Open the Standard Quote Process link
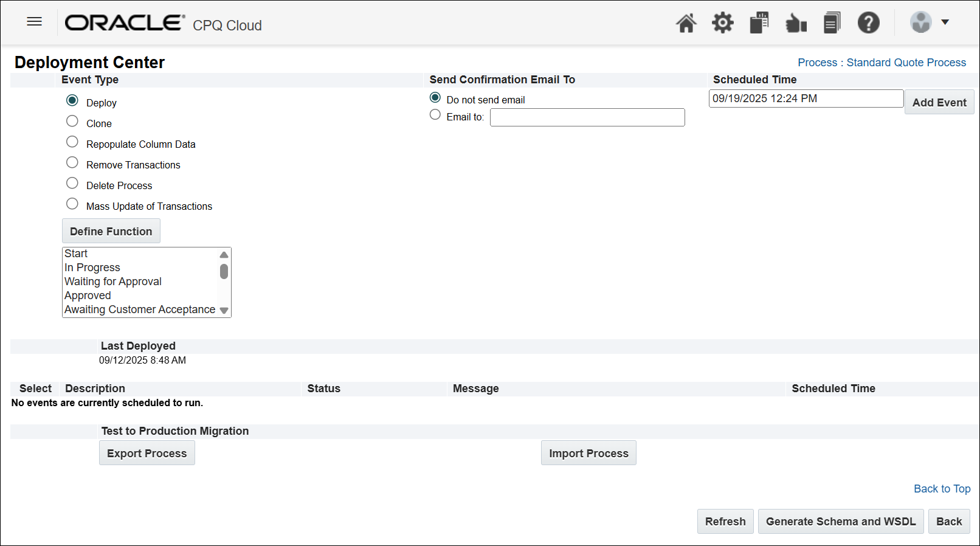This screenshot has height=546, width=980. (882, 63)
